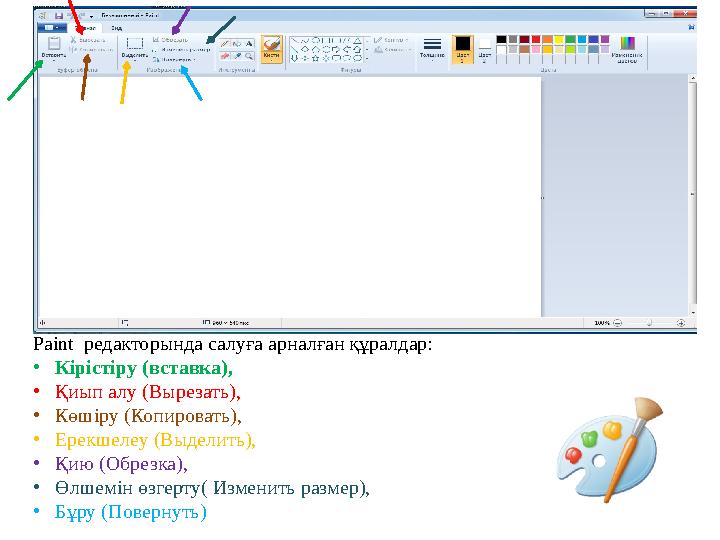Viewport: 720px width, 540px height.
Task: Choose the lime green swatch in the second row
Action: tap(570, 49)
